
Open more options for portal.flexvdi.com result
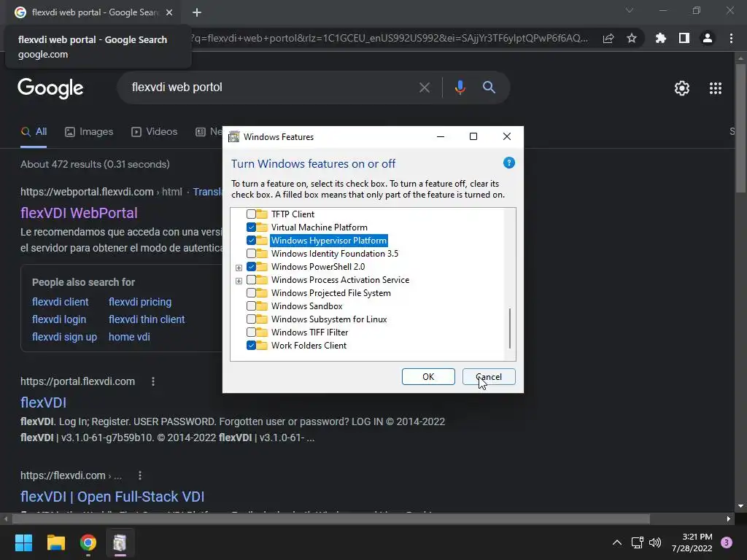pos(153,381)
